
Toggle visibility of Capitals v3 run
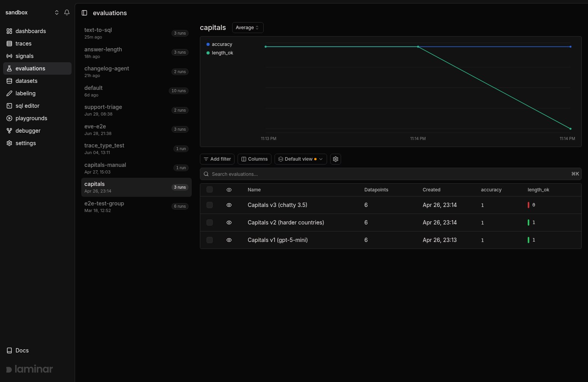click(x=229, y=205)
